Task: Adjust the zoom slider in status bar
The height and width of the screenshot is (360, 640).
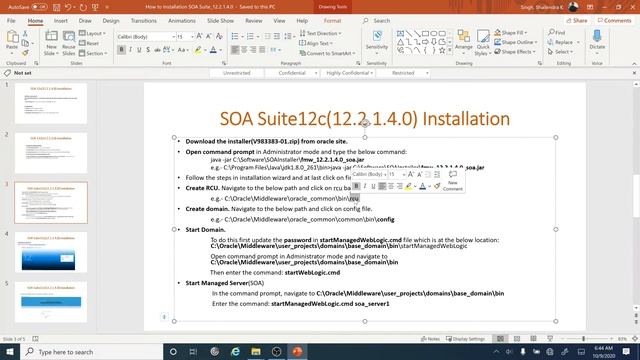Action: tap(584, 339)
